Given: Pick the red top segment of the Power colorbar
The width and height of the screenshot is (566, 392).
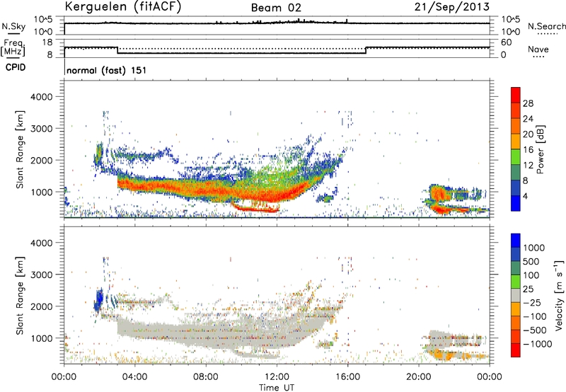Looking at the screenshot, I should [516, 96].
